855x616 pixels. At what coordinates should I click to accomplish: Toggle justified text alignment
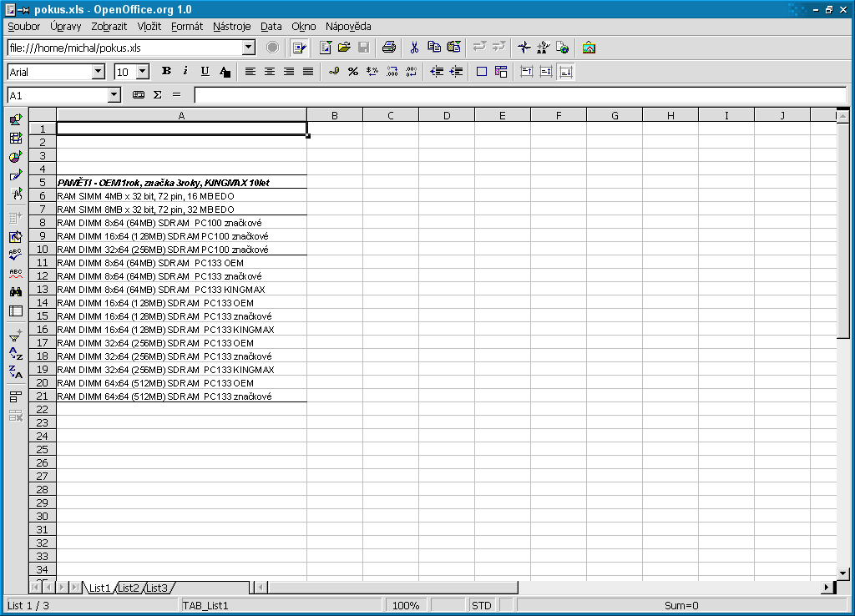[308, 72]
